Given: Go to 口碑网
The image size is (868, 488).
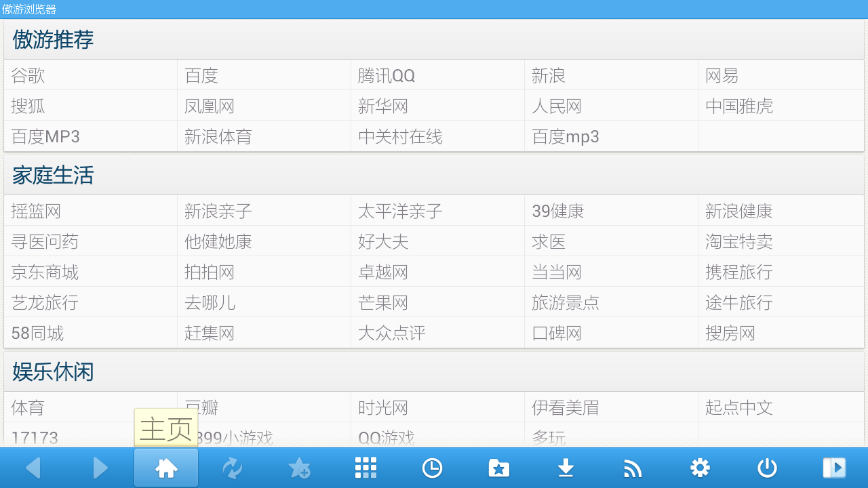Looking at the screenshot, I should pyautogui.click(x=557, y=333).
